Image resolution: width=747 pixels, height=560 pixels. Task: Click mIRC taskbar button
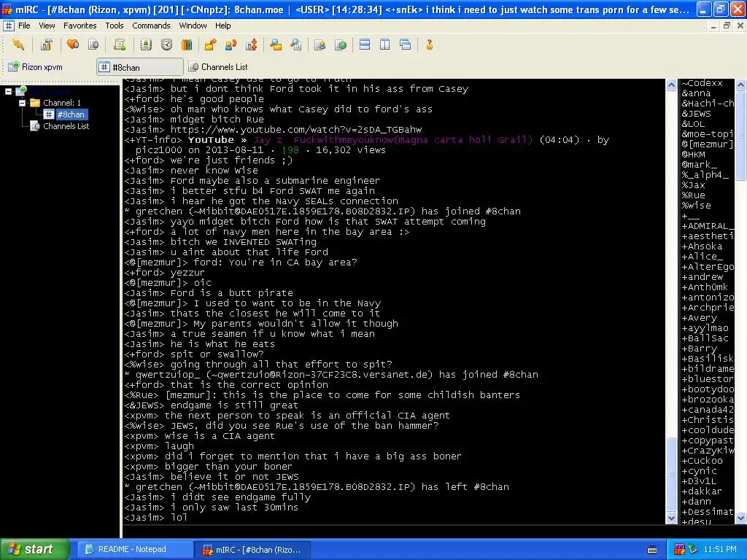pos(252,549)
